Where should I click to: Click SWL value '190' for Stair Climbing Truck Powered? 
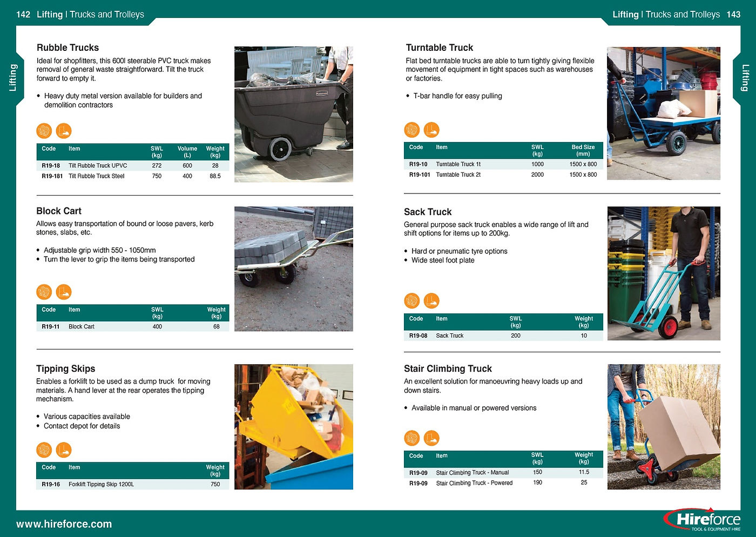click(537, 482)
